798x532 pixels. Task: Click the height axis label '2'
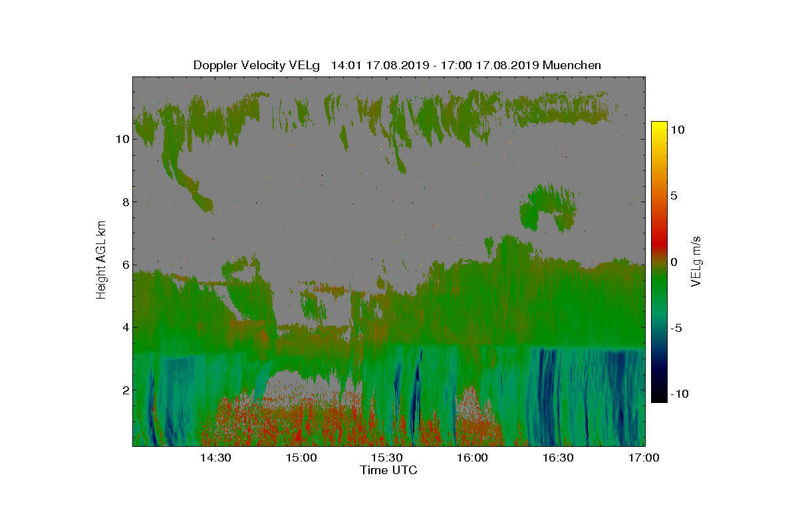pos(124,390)
